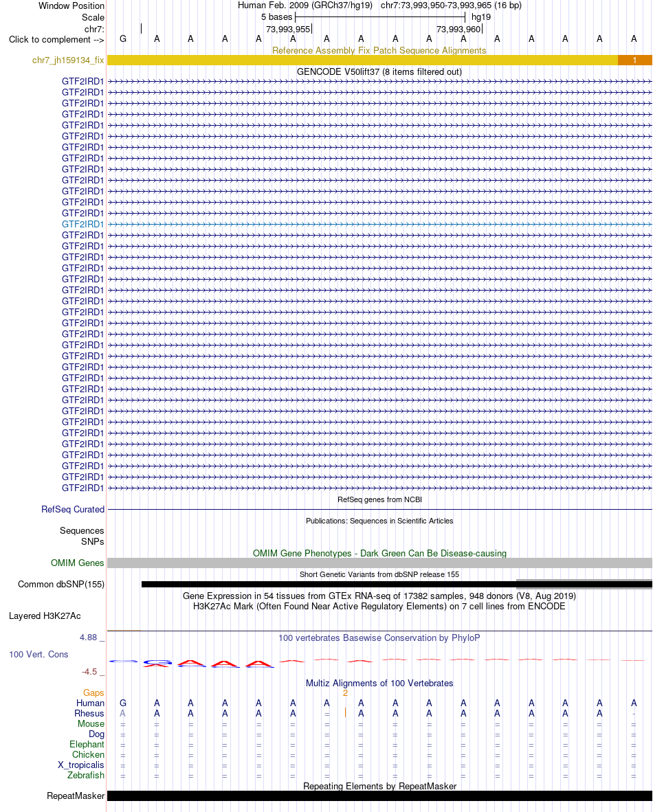
Task: Click the 73,993,960 position marker
Action: point(458,30)
